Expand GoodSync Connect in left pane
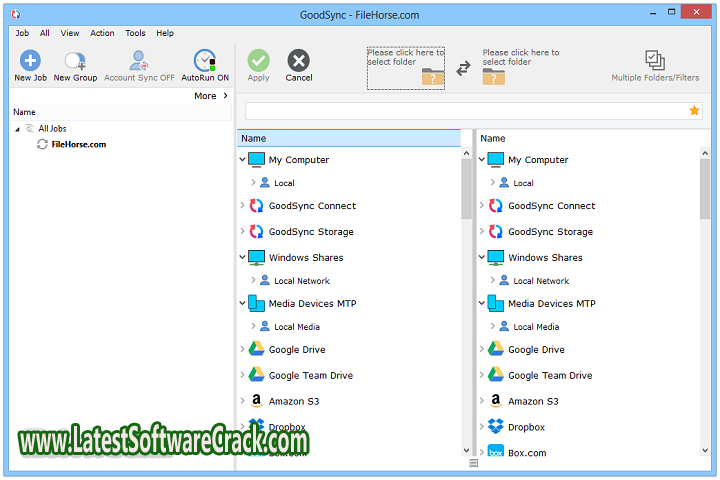Viewport: 720px width, 480px height. pyautogui.click(x=243, y=206)
